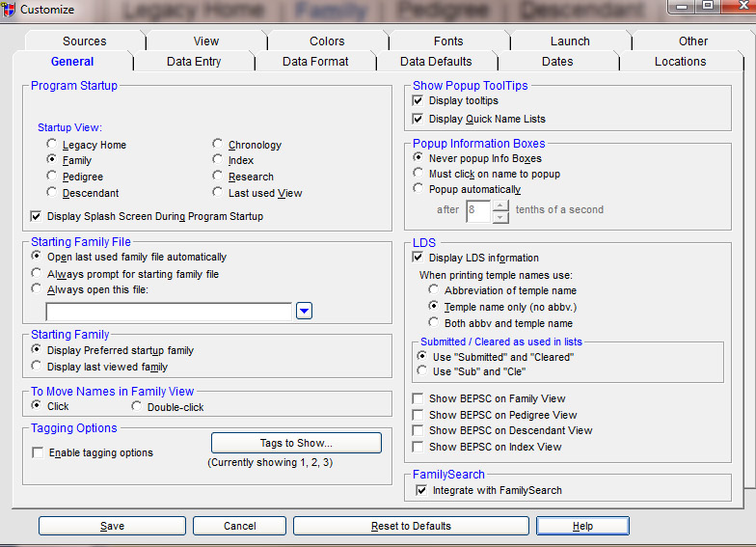Click the Cancel button
Viewport: 756px width, 547px height.
pos(239,526)
